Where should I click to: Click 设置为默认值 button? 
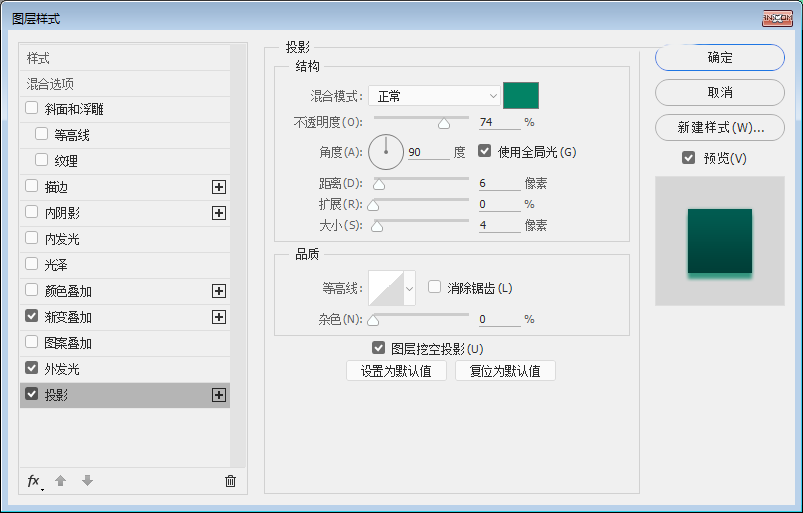[x=396, y=371]
